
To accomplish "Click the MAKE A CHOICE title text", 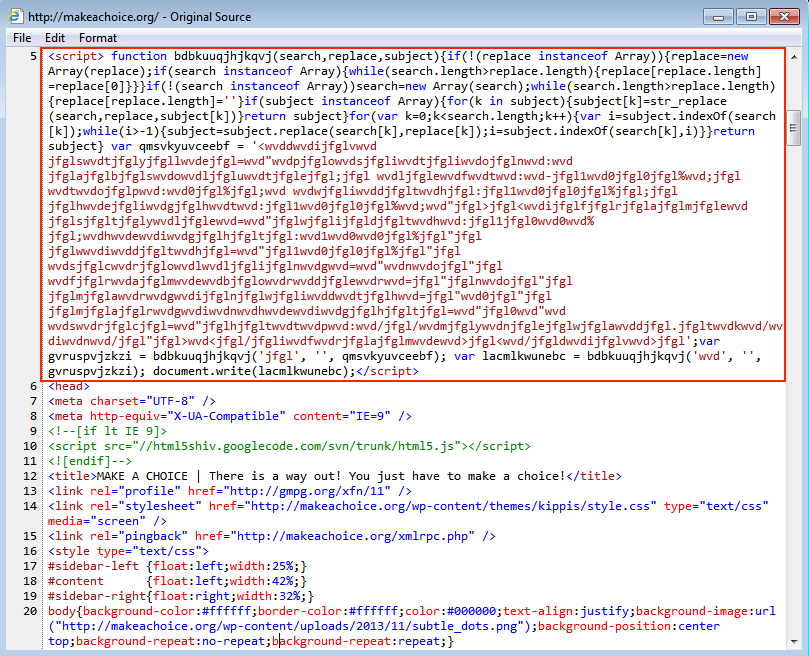I will click(x=331, y=476).
